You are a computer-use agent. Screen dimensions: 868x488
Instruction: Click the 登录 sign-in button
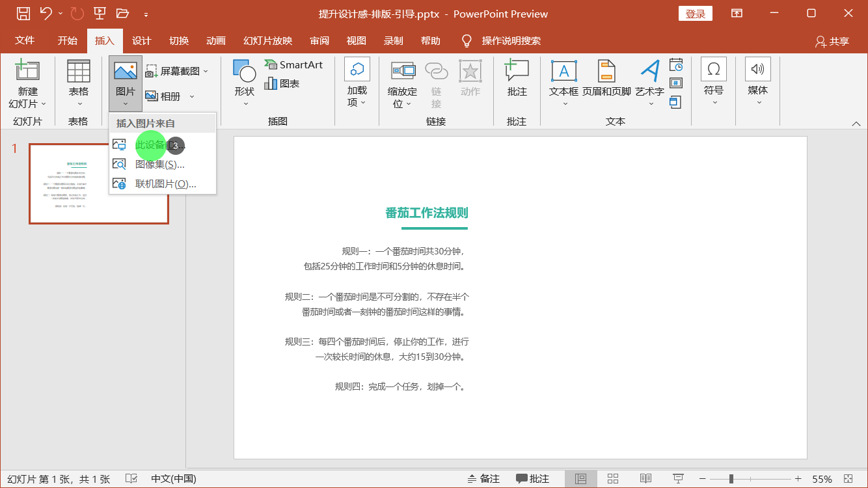[696, 14]
